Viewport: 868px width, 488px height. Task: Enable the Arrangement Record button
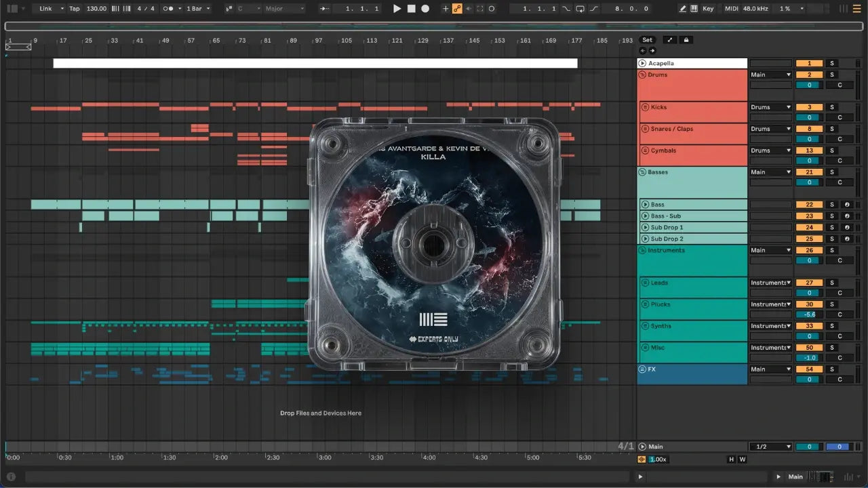pyautogui.click(x=425, y=9)
